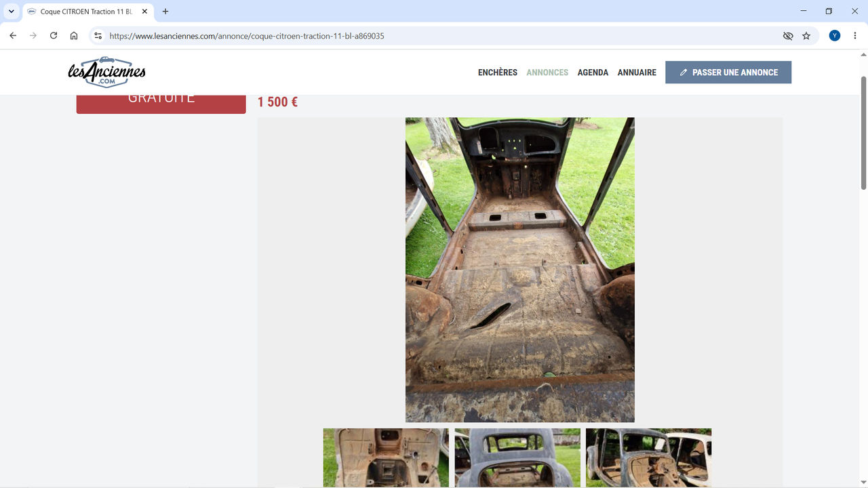Click the page vertical scrollbar
Image resolution: width=868 pixels, height=488 pixels.
pyautogui.click(x=863, y=134)
